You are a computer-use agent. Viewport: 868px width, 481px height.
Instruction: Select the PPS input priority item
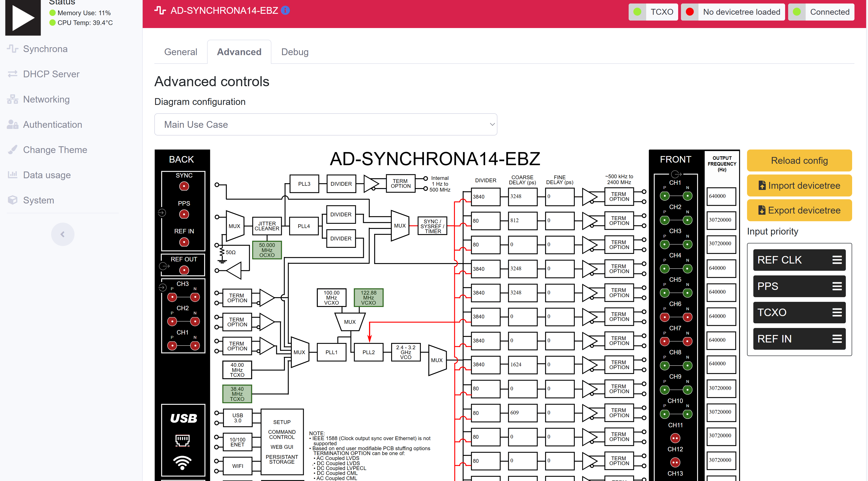coord(799,286)
